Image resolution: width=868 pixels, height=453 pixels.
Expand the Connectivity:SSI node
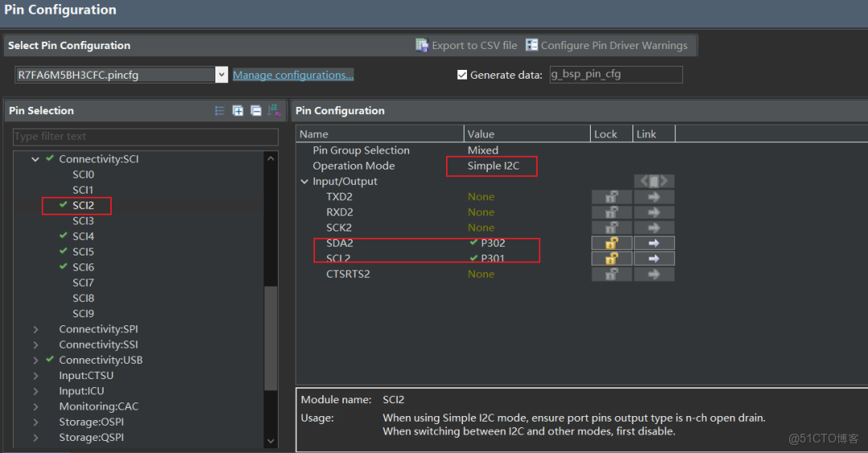pos(35,345)
